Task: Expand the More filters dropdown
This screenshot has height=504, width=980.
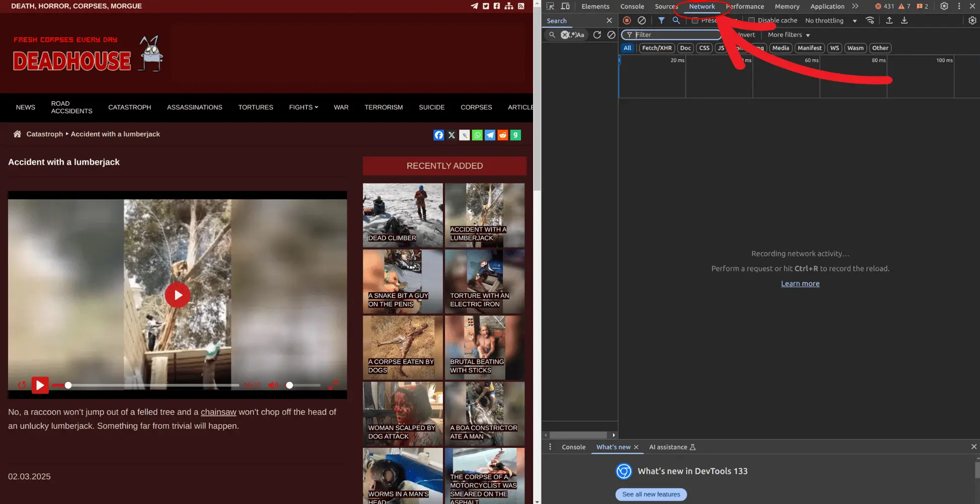Action: (x=788, y=35)
